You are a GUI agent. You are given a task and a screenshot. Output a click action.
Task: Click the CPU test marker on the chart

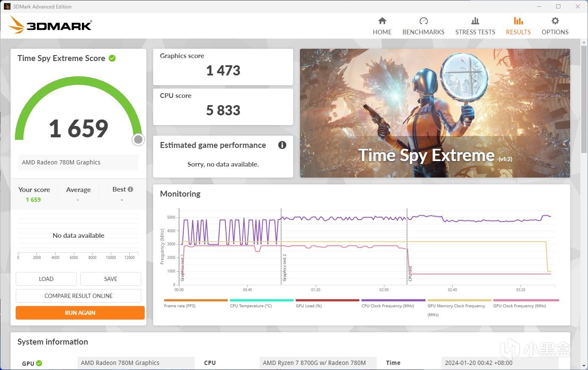pos(410,273)
